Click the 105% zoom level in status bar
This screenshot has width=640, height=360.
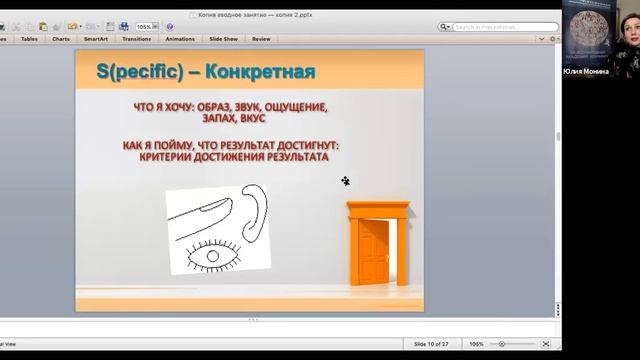476,344
